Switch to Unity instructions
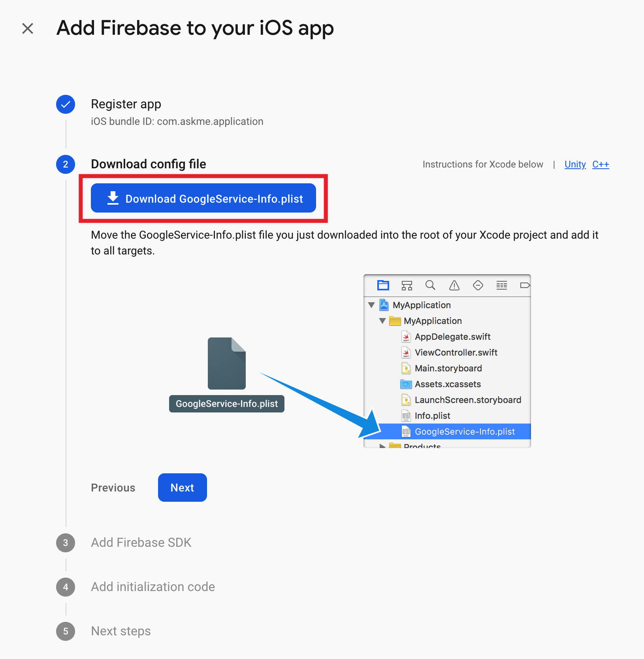 click(x=575, y=164)
